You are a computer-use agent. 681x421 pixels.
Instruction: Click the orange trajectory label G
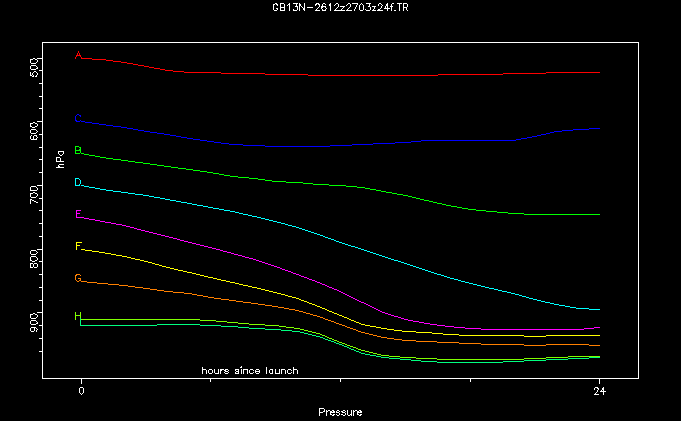click(x=78, y=278)
